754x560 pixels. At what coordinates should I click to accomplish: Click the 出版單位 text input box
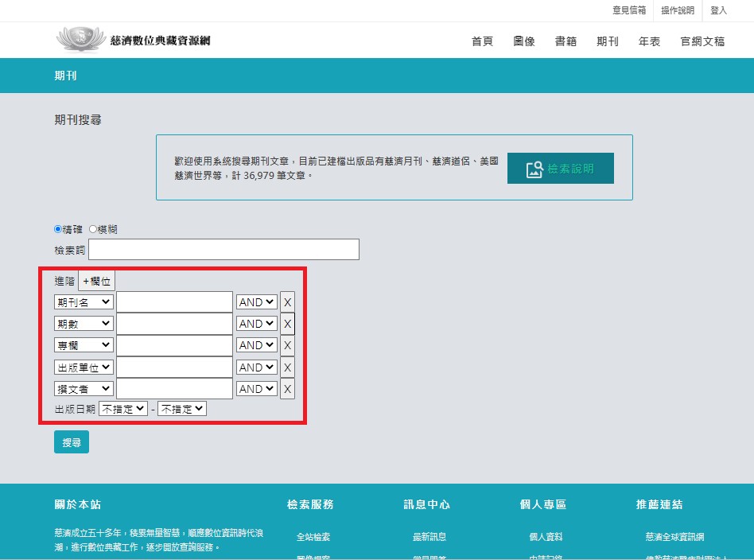click(174, 367)
